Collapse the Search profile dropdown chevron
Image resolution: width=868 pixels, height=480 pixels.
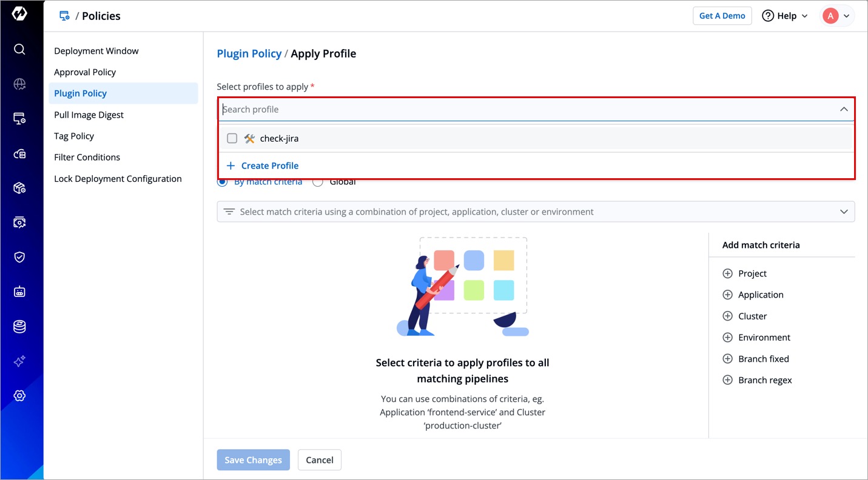(843, 110)
